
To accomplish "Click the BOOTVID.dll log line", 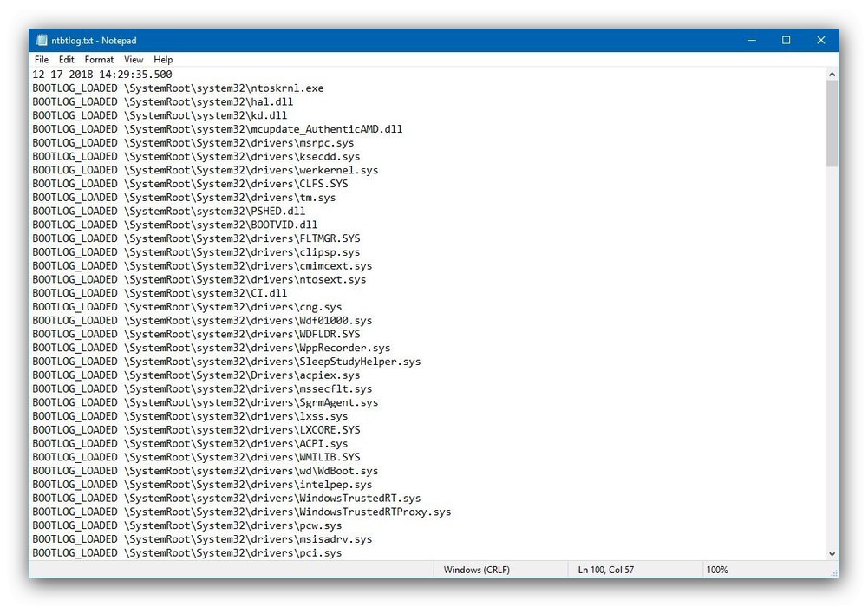I will [x=175, y=225].
